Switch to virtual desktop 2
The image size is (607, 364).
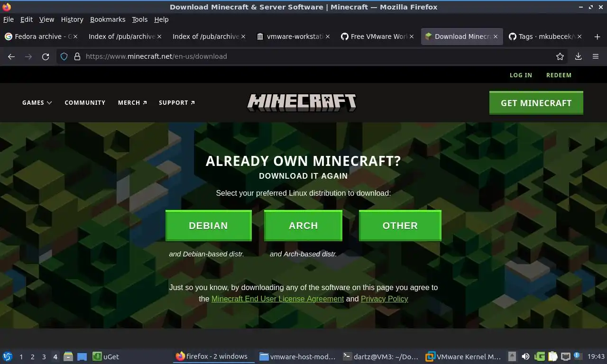(x=32, y=356)
